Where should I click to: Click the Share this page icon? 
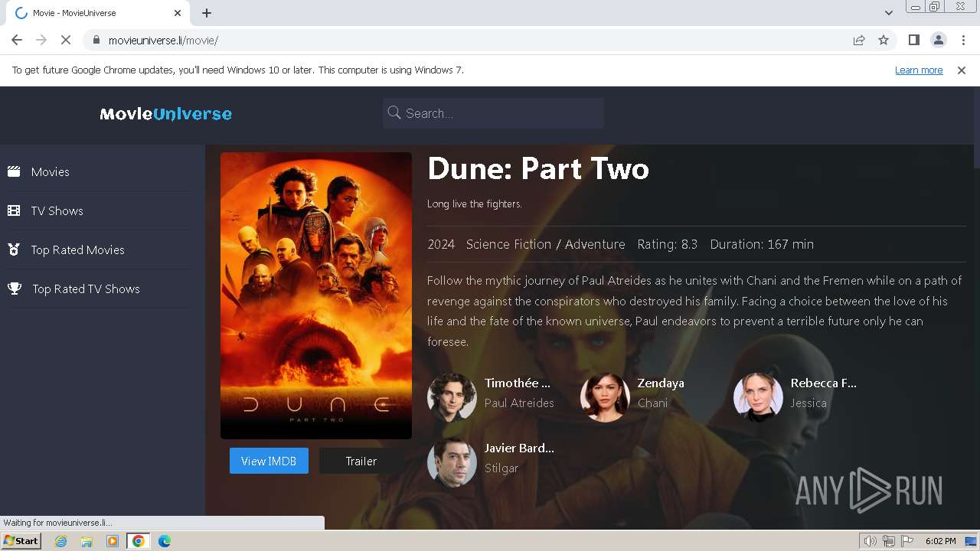coord(859,41)
